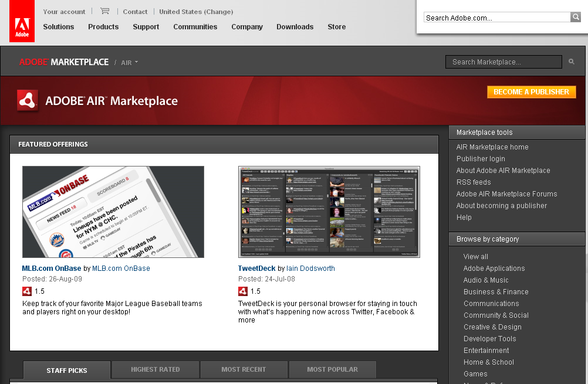Image resolution: width=588 pixels, height=384 pixels.
Task: Switch to the Most Popular tab
Action: 332,369
